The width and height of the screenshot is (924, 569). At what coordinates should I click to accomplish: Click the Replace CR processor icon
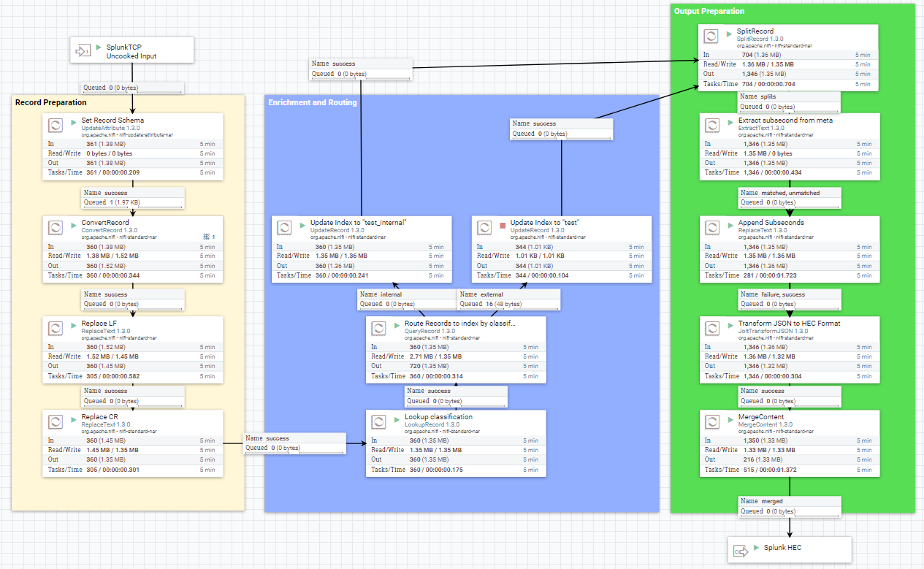tap(55, 421)
